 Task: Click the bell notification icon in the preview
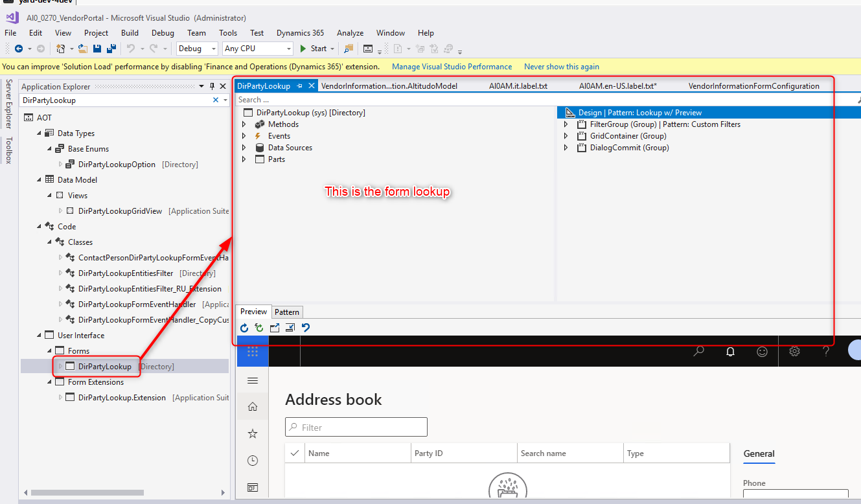click(x=730, y=351)
